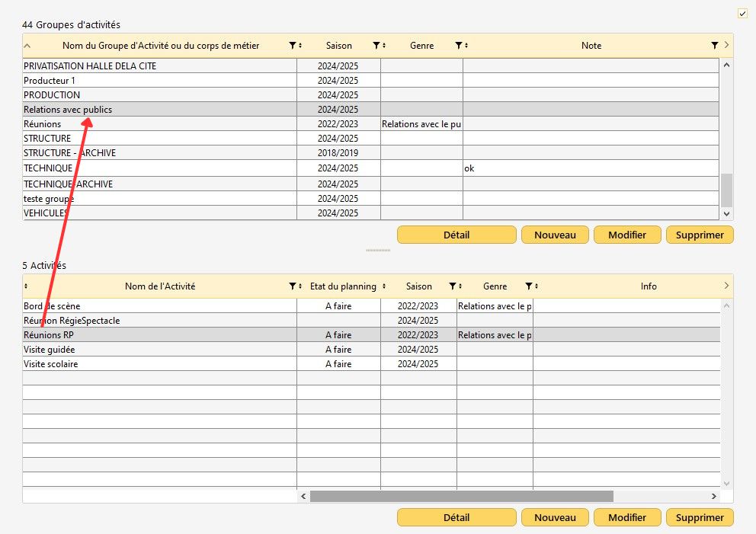Expand more columns in groups table header

pyautogui.click(x=726, y=46)
